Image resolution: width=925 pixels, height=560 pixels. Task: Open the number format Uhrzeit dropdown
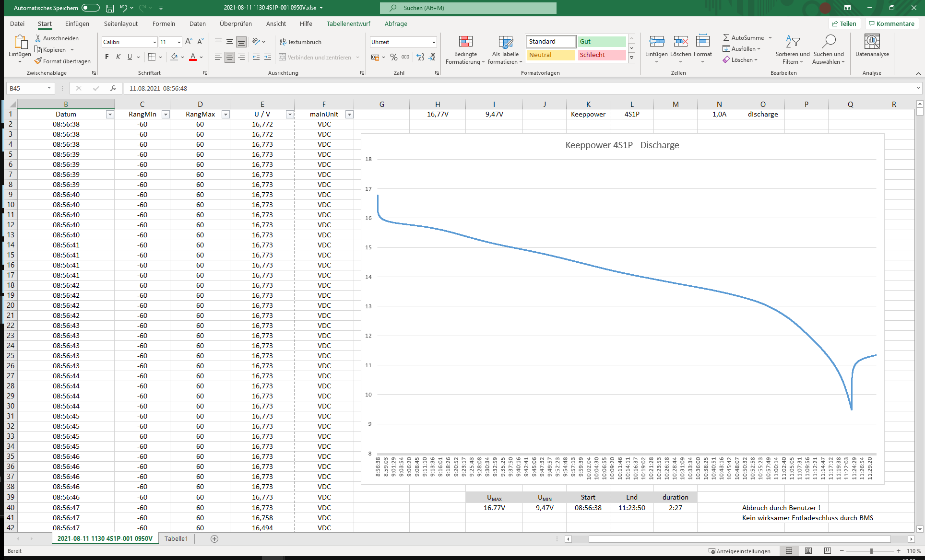coord(434,42)
